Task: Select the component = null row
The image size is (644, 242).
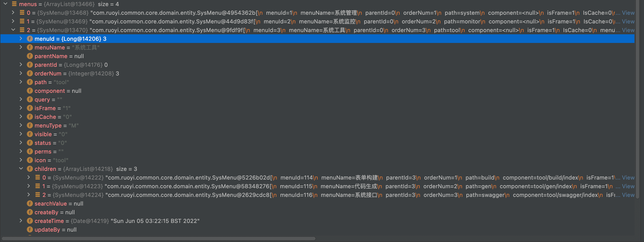Action: [317, 91]
